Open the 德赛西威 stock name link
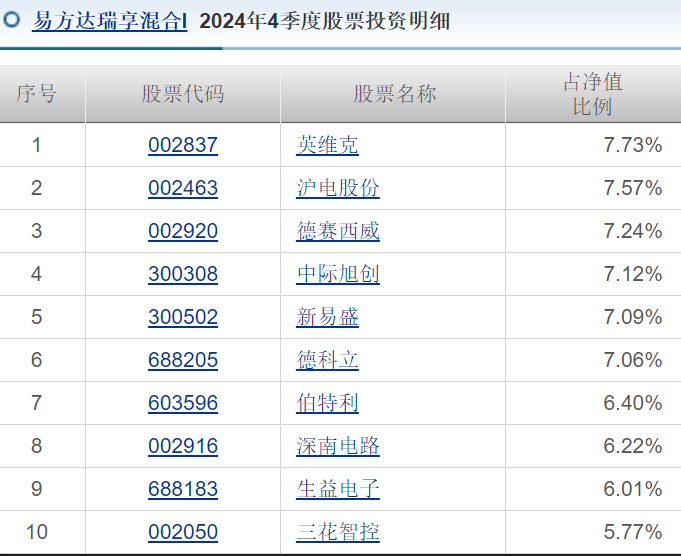Viewport: 681px width, 556px height. 338,231
